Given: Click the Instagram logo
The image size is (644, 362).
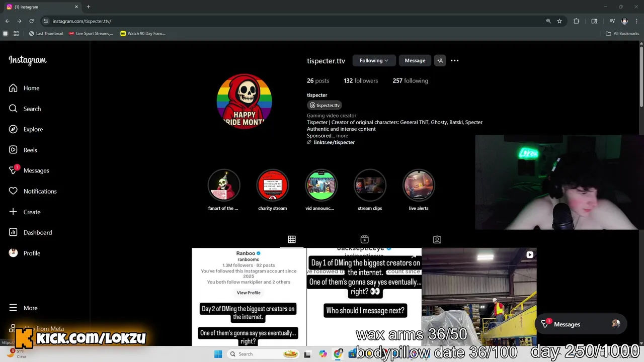Looking at the screenshot, I should point(28,60).
